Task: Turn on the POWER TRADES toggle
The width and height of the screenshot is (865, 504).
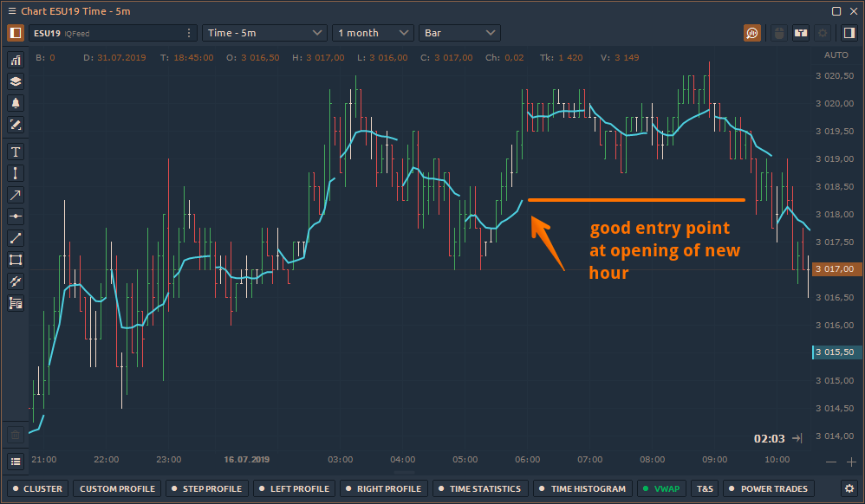Action: (769, 488)
